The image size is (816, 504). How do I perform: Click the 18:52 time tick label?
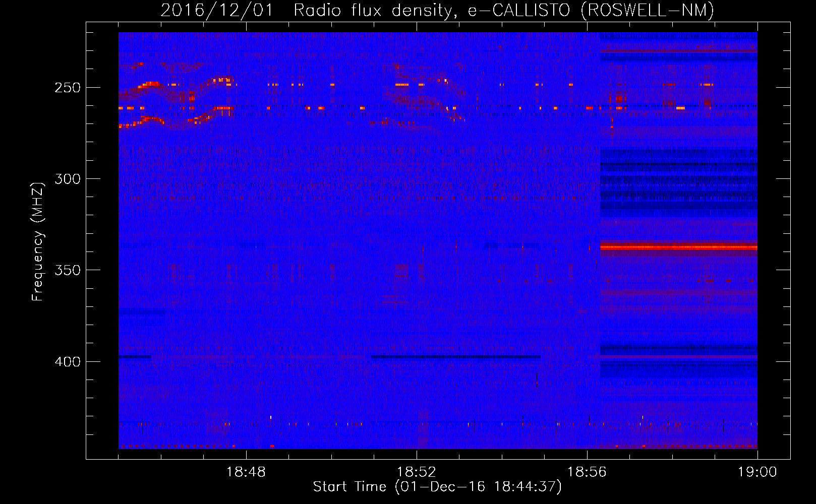pyautogui.click(x=417, y=472)
